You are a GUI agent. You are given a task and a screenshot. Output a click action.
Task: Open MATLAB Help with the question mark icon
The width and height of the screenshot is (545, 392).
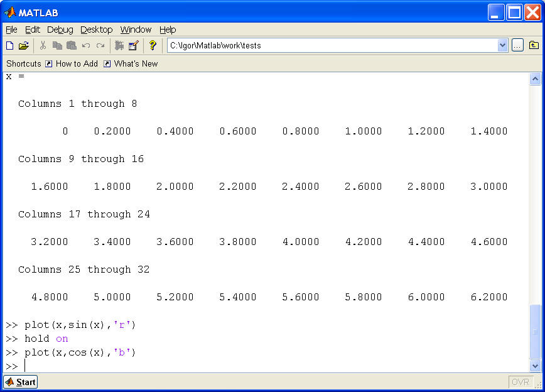pos(153,45)
